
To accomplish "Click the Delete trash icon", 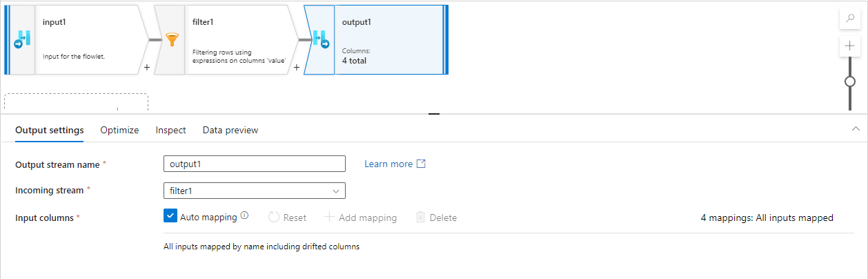I will [420, 217].
